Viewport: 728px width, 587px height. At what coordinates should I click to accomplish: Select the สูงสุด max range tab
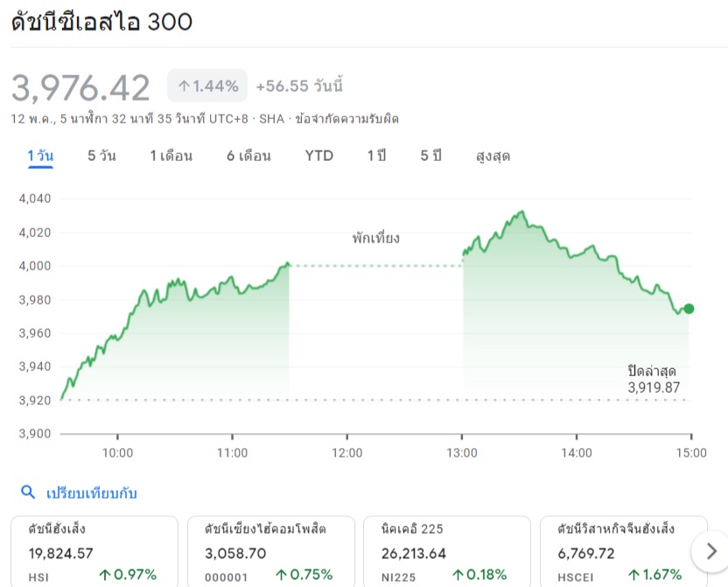493,156
